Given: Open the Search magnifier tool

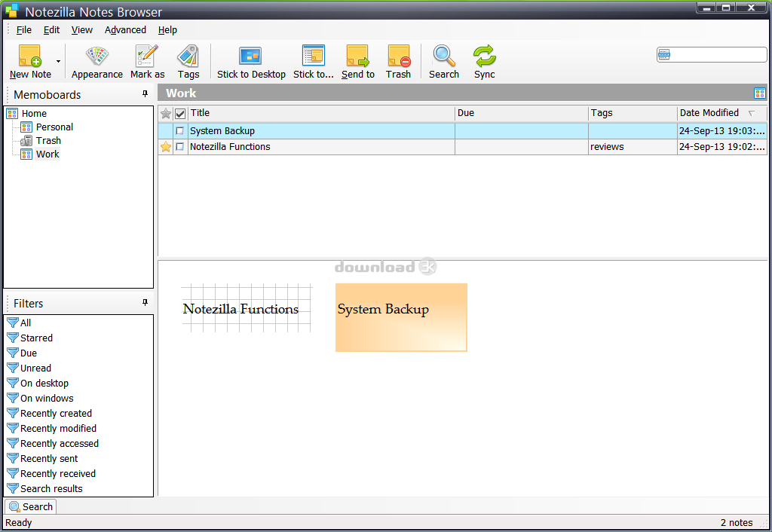Looking at the screenshot, I should [x=443, y=56].
